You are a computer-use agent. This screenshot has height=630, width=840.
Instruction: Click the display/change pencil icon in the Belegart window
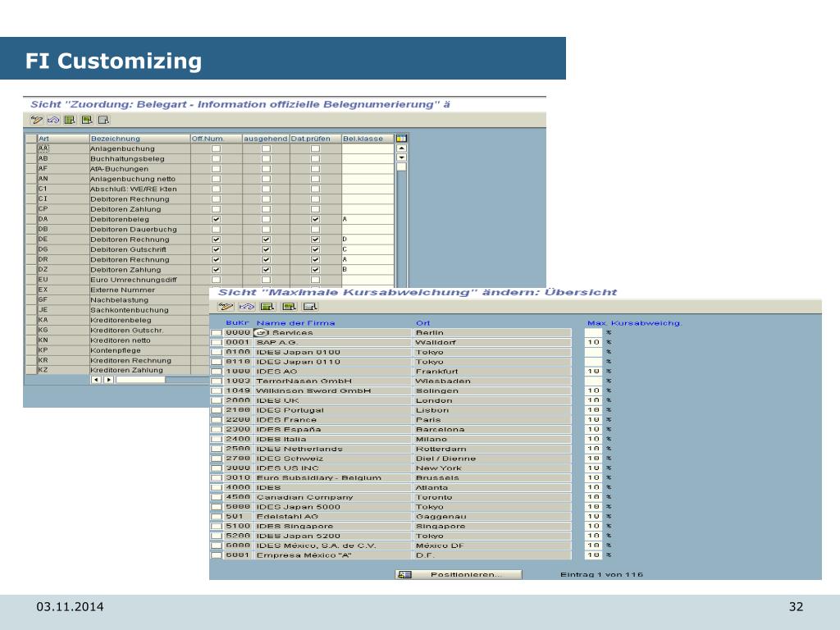[36, 120]
